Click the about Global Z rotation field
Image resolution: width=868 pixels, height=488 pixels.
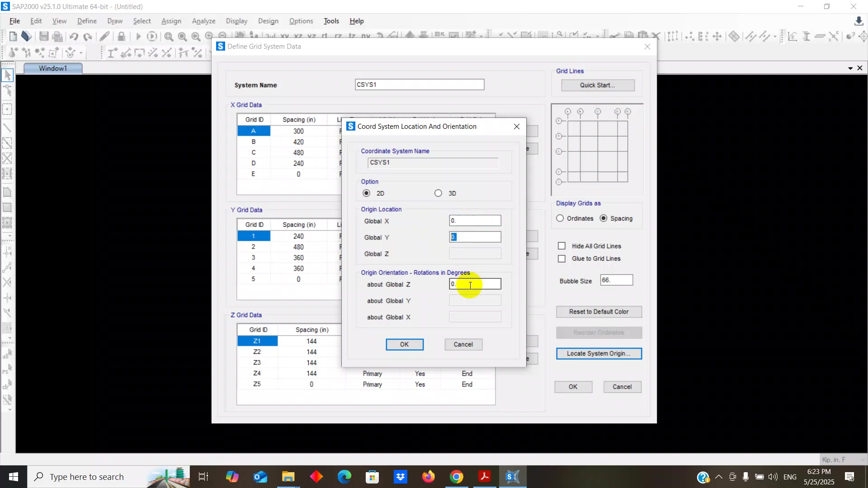pyautogui.click(x=475, y=284)
